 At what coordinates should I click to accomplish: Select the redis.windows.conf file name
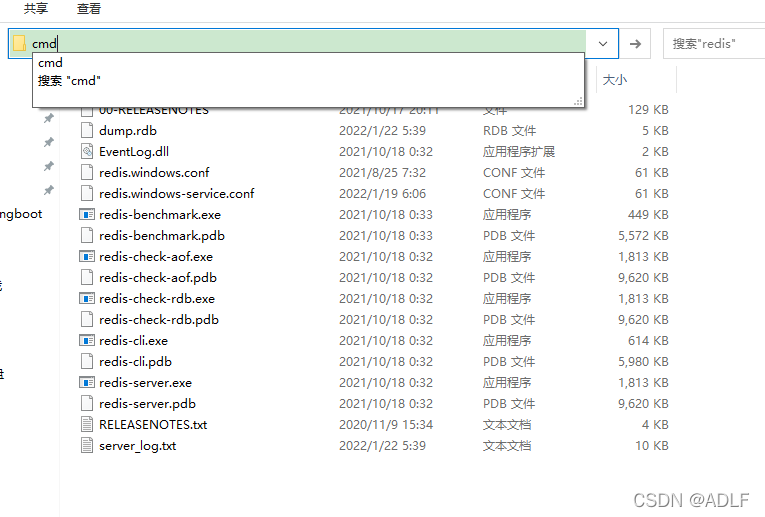154,173
